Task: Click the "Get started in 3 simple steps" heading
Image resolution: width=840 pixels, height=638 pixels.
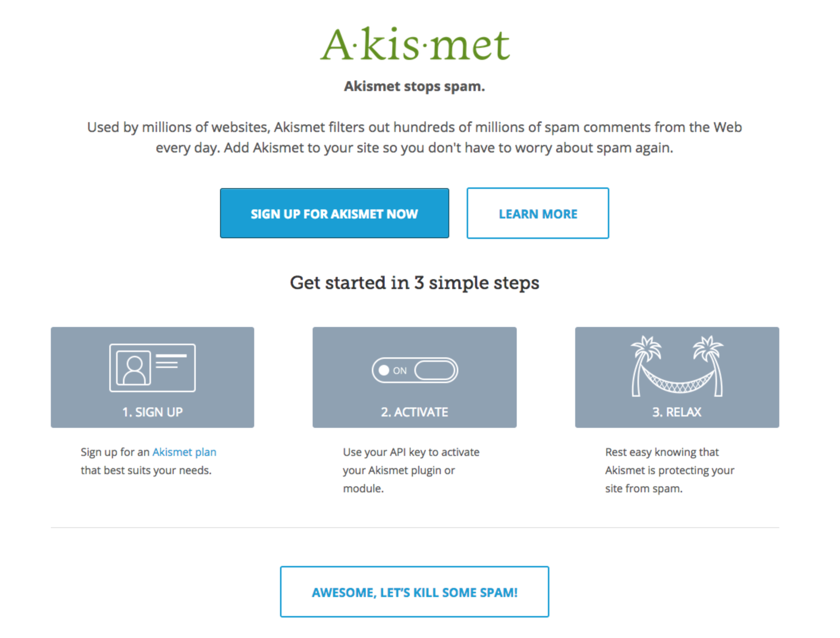Action: click(x=415, y=283)
